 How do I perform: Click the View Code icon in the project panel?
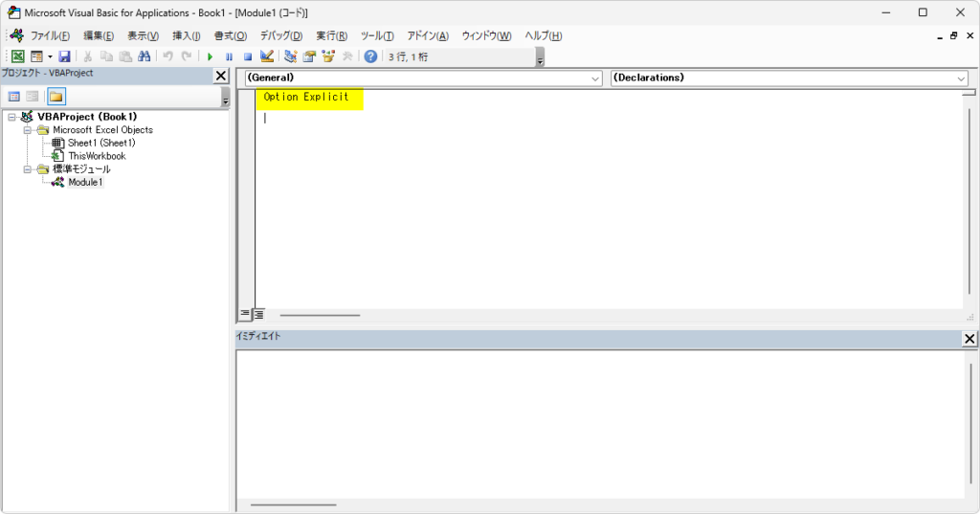pyautogui.click(x=13, y=97)
